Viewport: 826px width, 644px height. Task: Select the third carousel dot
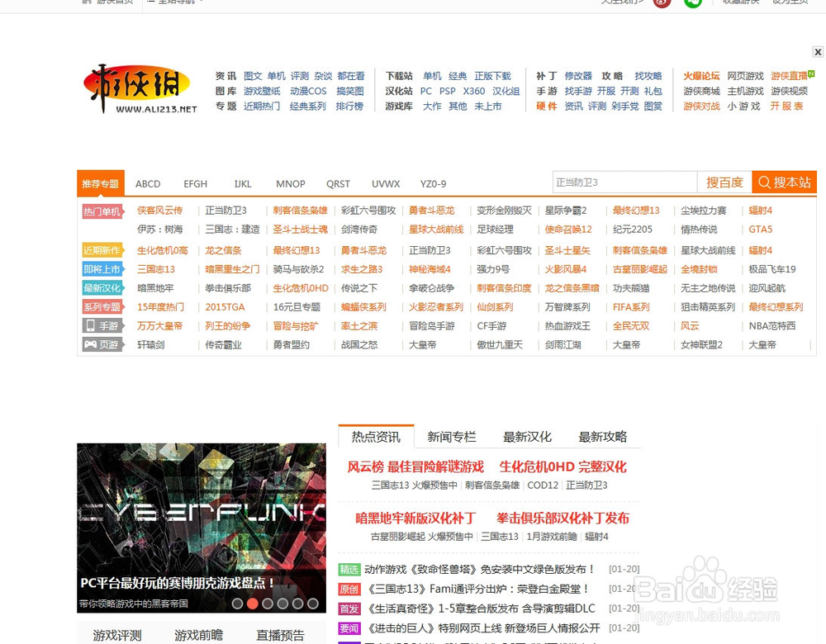[x=268, y=604]
